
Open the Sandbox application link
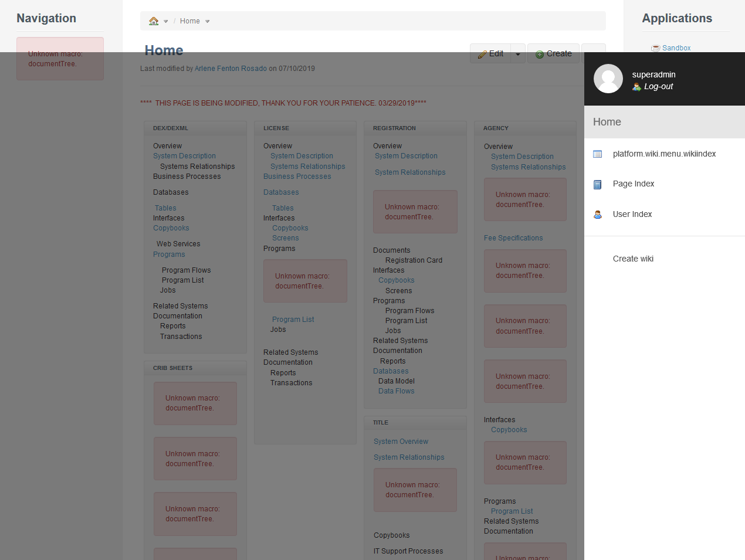(676, 48)
